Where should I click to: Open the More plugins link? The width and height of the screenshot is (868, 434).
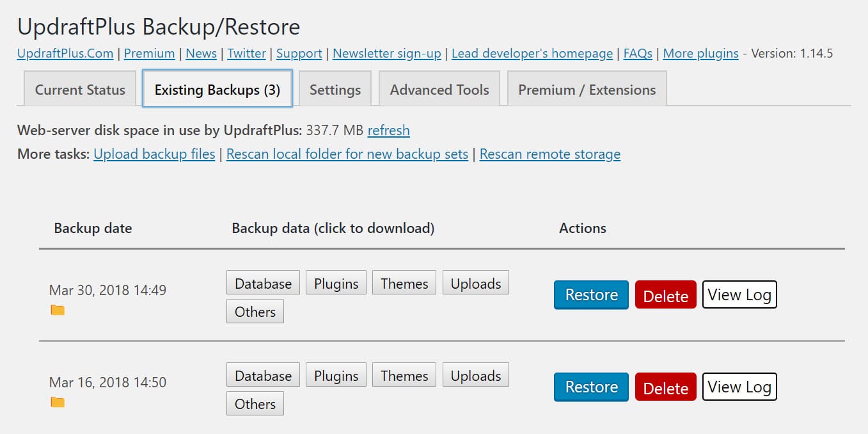point(700,54)
